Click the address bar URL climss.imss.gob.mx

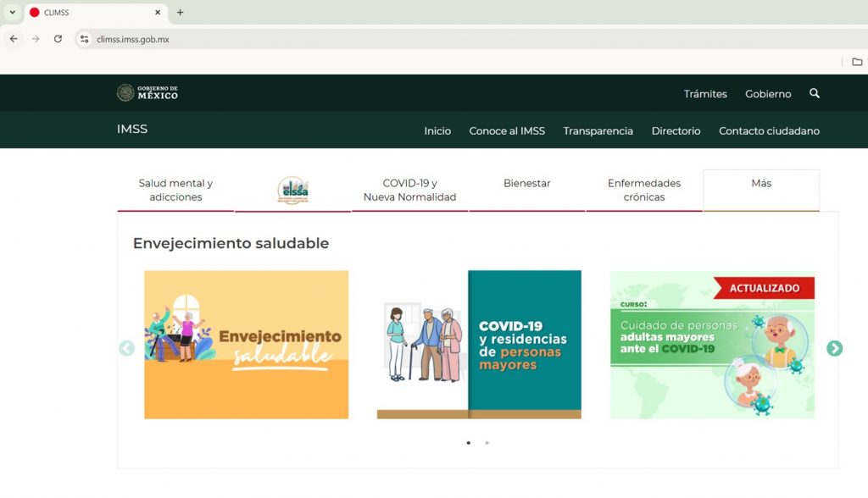pyautogui.click(x=133, y=39)
